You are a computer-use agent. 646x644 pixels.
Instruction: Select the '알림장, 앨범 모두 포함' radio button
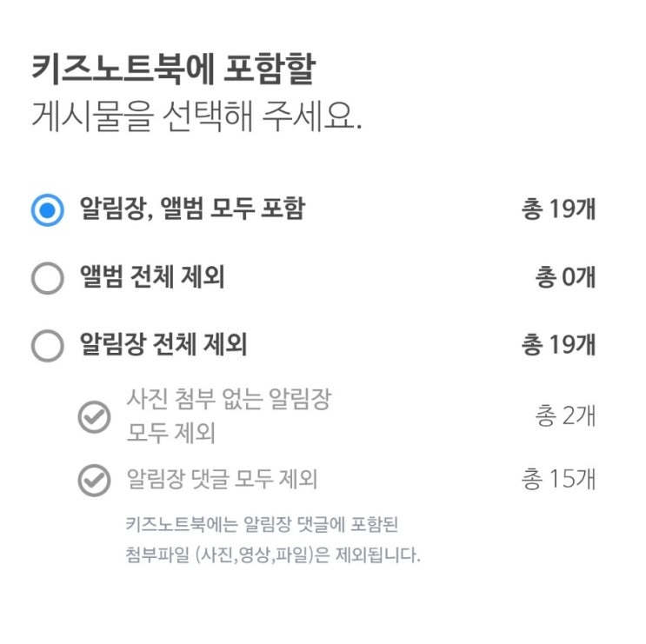click(x=47, y=210)
